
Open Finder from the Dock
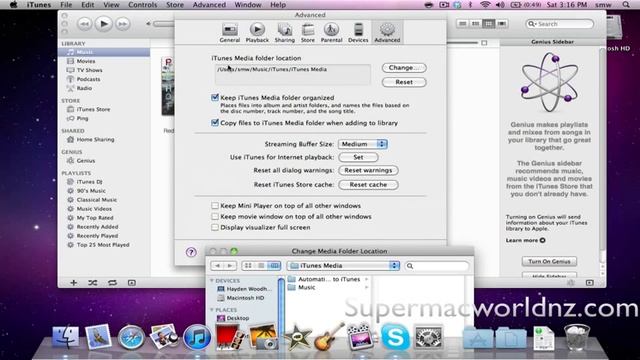[x=65, y=337]
